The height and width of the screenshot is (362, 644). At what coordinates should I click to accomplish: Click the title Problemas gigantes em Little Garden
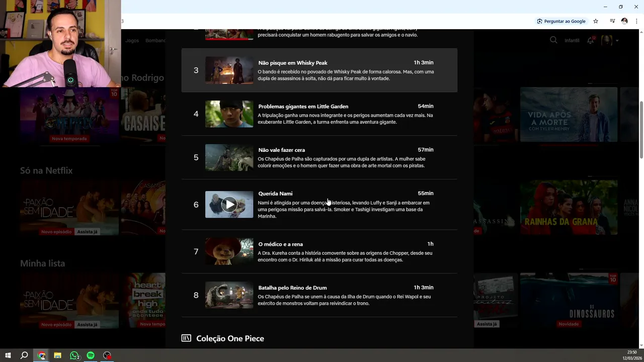(x=303, y=107)
